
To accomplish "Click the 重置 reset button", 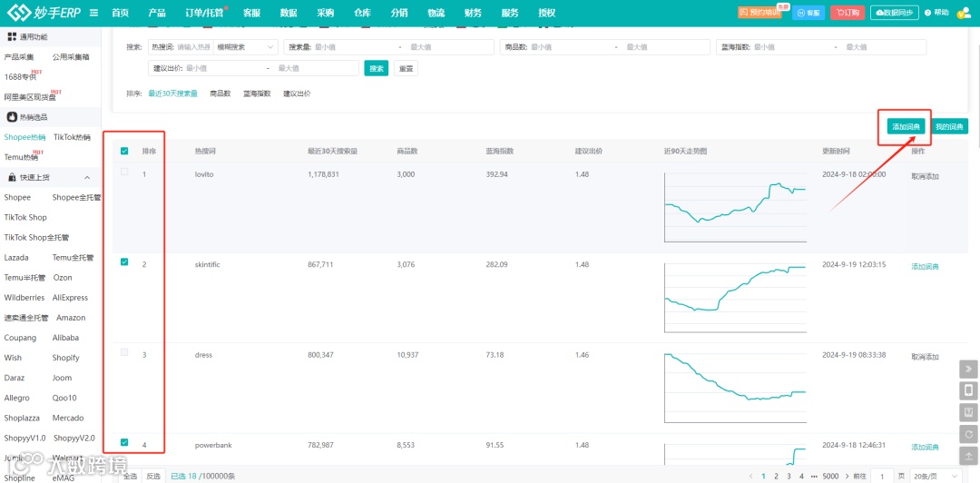I will (406, 68).
